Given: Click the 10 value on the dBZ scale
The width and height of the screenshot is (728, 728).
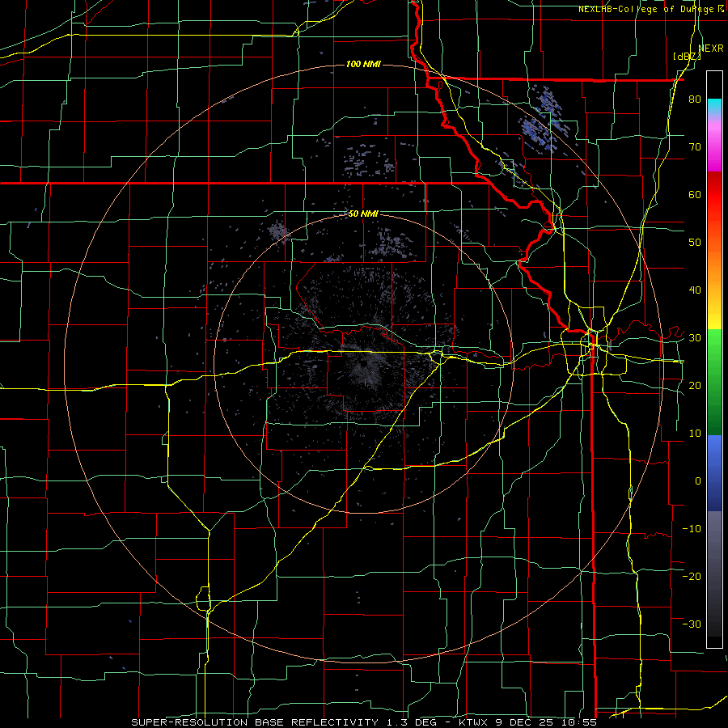Looking at the screenshot, I should click(695, 434).
